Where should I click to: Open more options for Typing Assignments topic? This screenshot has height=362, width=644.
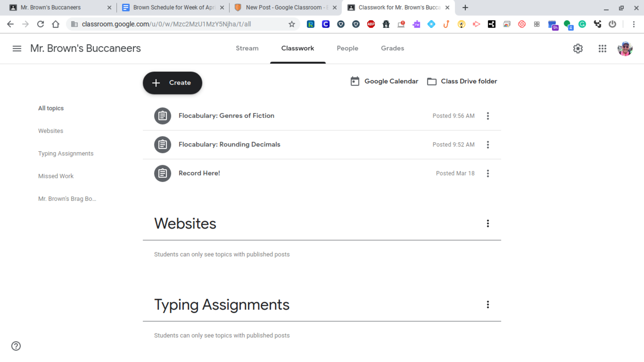[488, 304]
